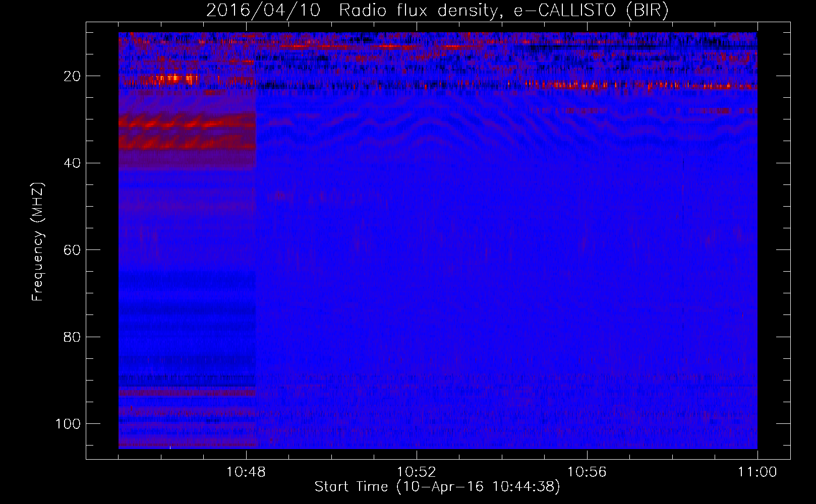Click the 10:52 time tick label
Viewport: 816px width, 504px height.
417,472
